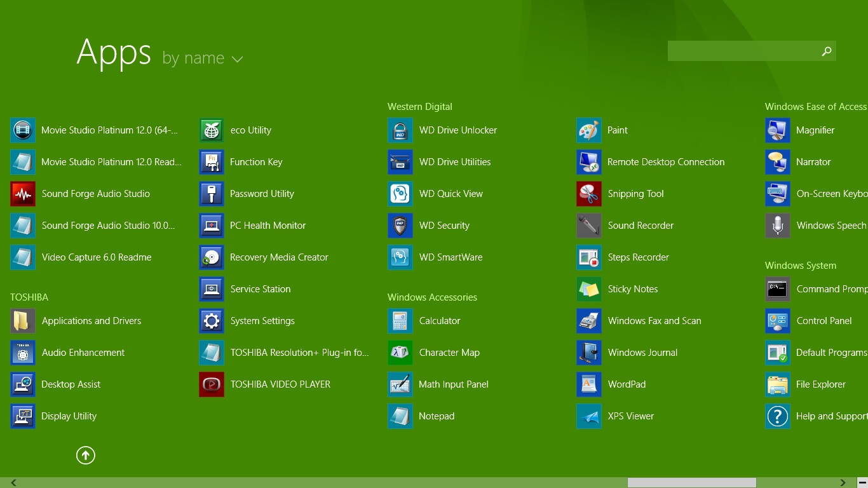Open Sound Forge Audio Studio 10.0 readme label
Viewport: 868px width, 488px height.
coord(109,226)
